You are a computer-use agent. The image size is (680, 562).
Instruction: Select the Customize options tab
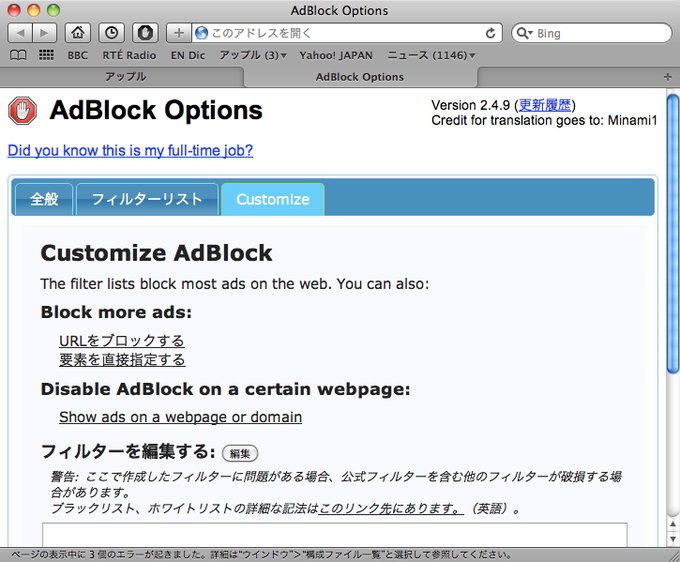[273, 199]
